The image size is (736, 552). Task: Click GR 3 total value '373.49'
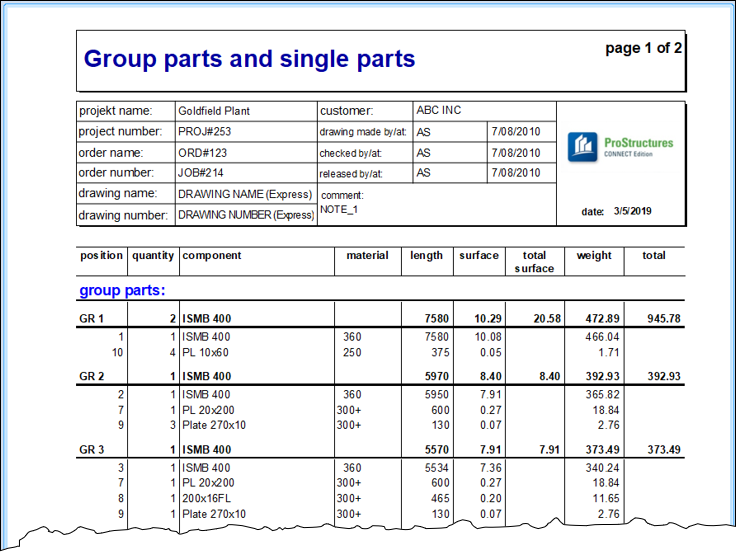click(x=664, y=450)
